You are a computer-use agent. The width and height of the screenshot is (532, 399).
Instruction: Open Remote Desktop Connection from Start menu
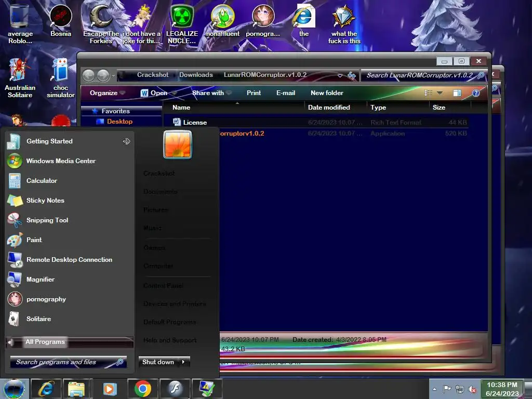click(69, 260)
